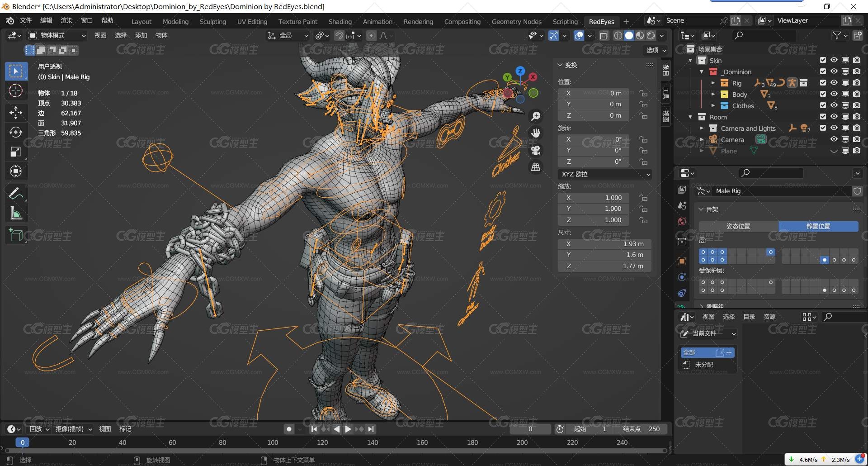Select the 全部 all assets catalog

click(x=708, y=352)
